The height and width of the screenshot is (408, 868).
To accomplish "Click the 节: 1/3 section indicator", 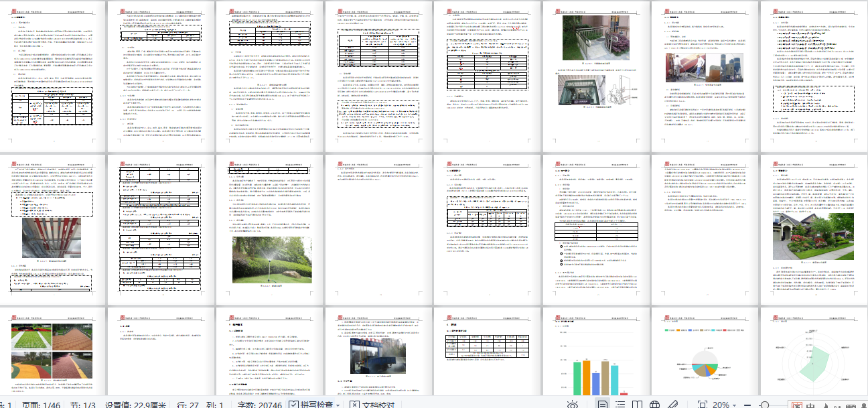I will point(84,405).
